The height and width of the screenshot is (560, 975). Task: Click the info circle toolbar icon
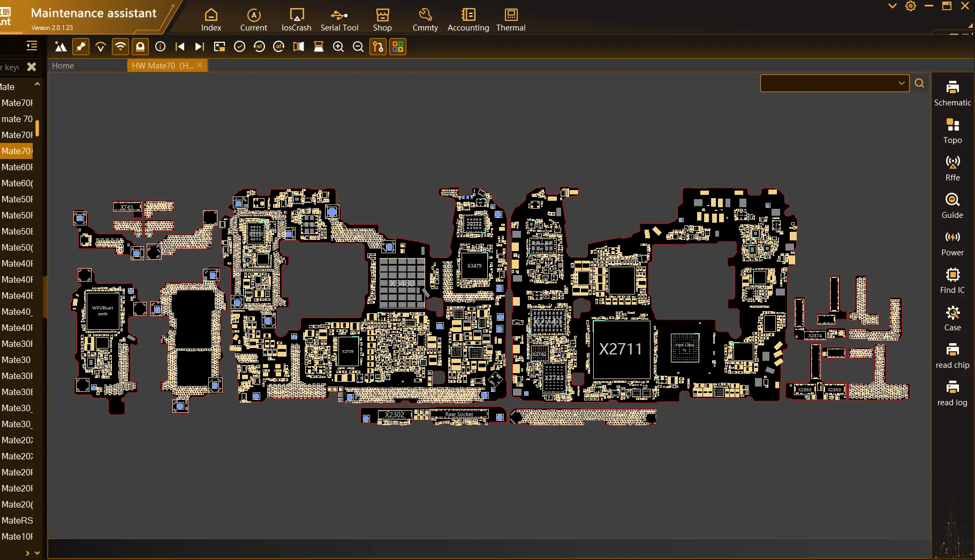pyautogui.click(x=160, y=47)
